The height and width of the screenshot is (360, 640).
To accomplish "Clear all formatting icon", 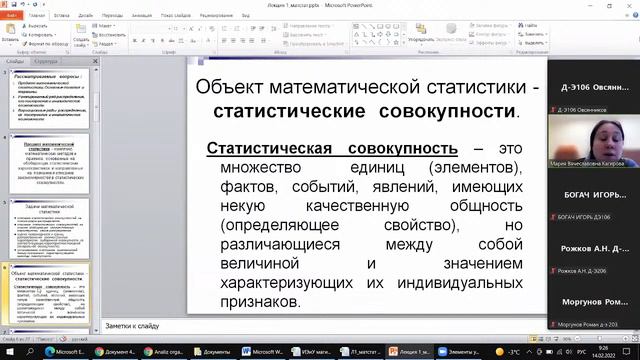I will 211,29.
